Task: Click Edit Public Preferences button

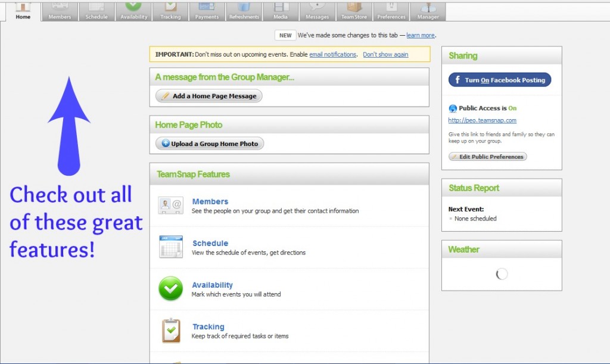Action: 487,157
